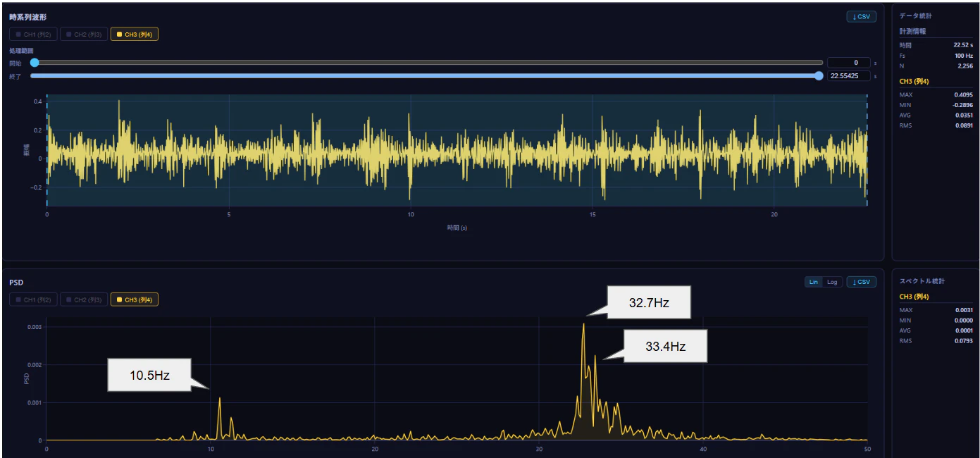Click the CH3 (列4) heading under スペクトル統計
This screenshot has width=980, height=458.
tap(914, 297)
